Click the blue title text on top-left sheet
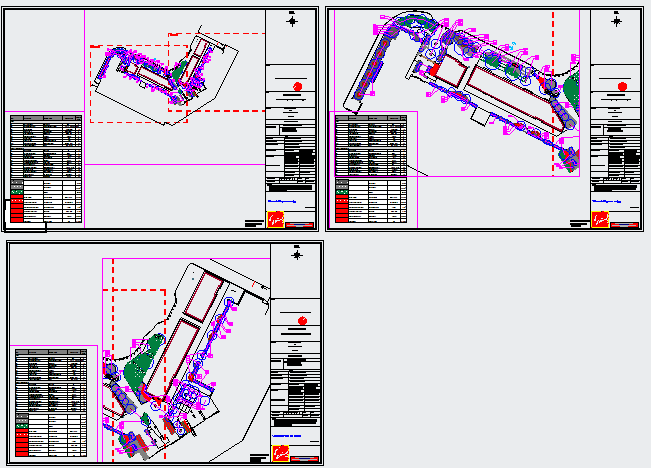 pos(287,201)
